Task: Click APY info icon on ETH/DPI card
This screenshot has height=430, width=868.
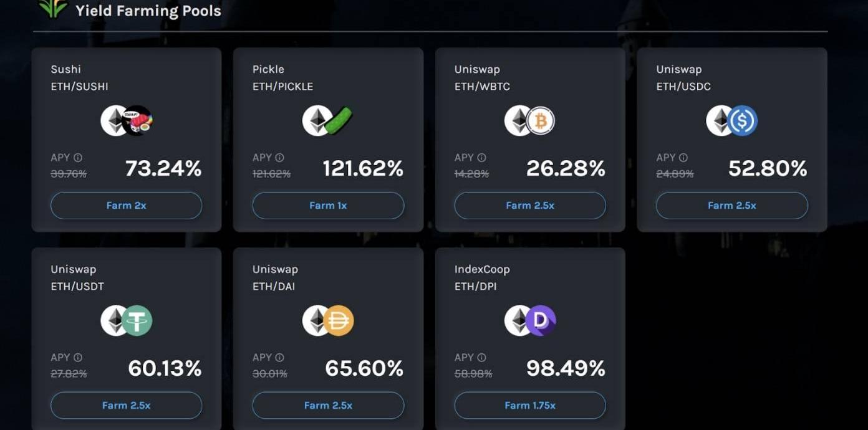Action: tap(481, 358)
